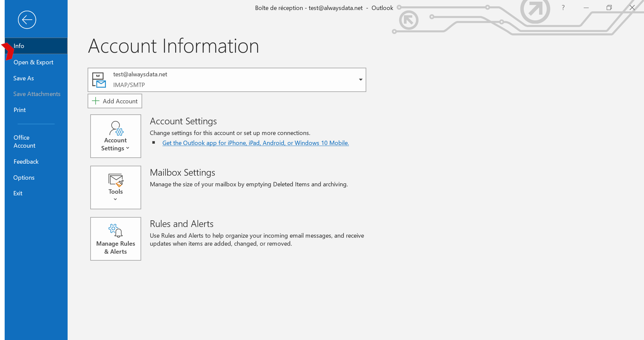Go to the Print page
Screen dimensions: 644x340
[36, 110]
